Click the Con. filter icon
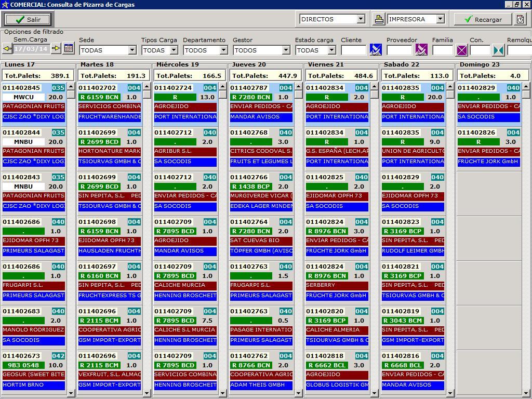532x399 pixels. point(498,50)
